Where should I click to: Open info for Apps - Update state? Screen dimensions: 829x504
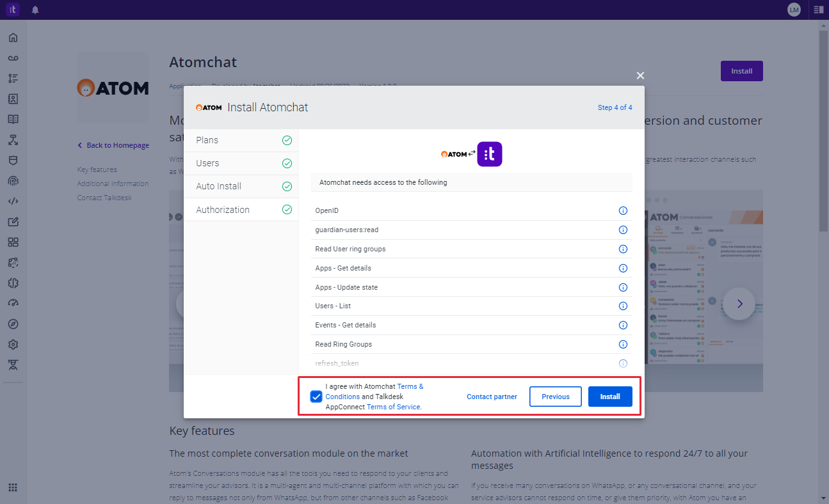point(623,287)
